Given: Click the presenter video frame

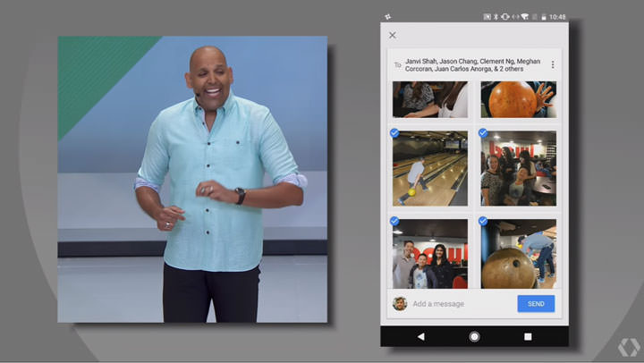Looking at the screenshot, I should (x=192, y=179).
